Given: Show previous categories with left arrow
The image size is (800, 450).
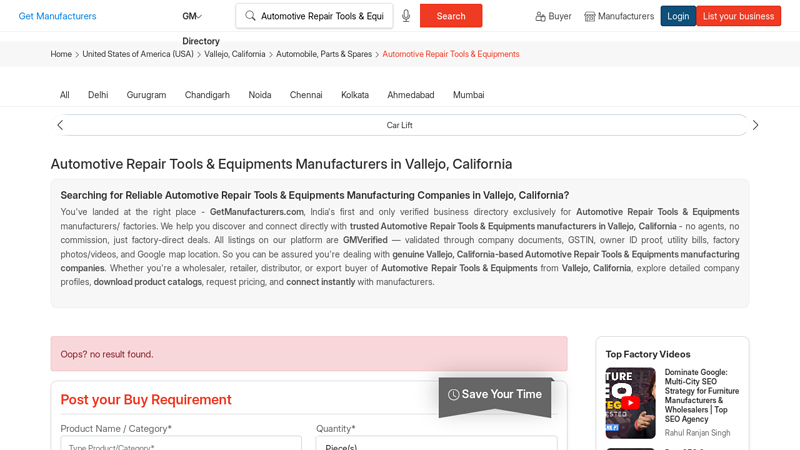Looking at the screenshot, I should click(60, 125).
